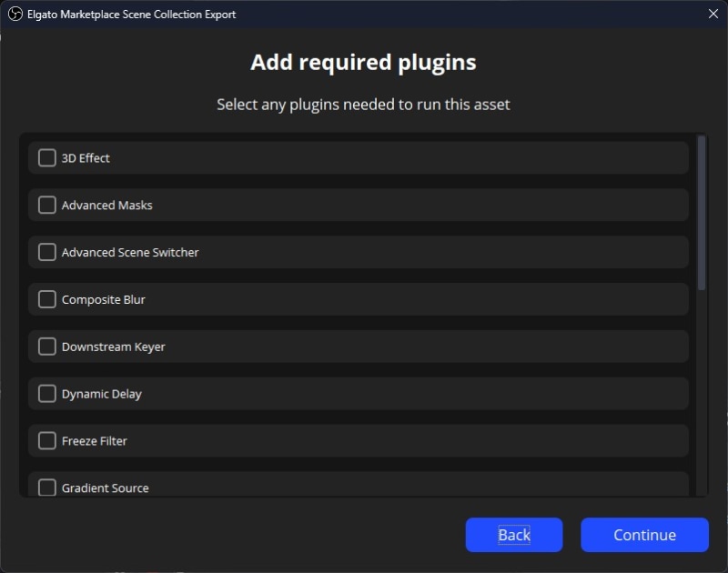Enable the Dynamic Delay plugin checkbox

pyautogui.click(x=47, y=394)
